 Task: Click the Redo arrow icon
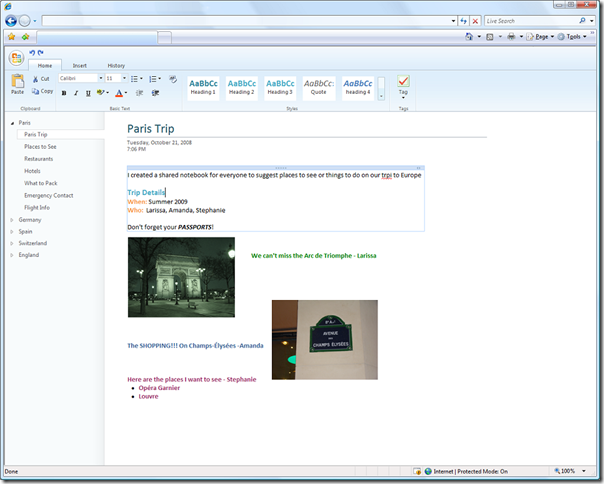[40, 53]
